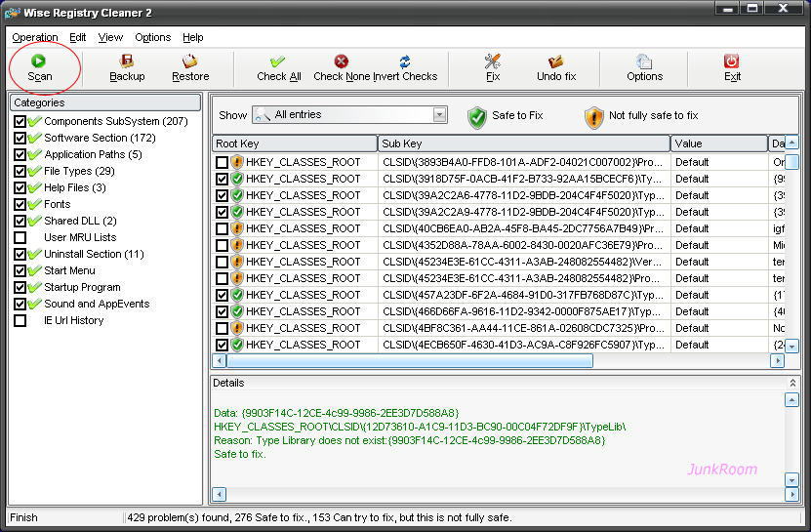Image resolution: width=811 pixels, height=532 pixels.
Task: Collapse the Details panel chevron
Action: click(x=792, y=383)
